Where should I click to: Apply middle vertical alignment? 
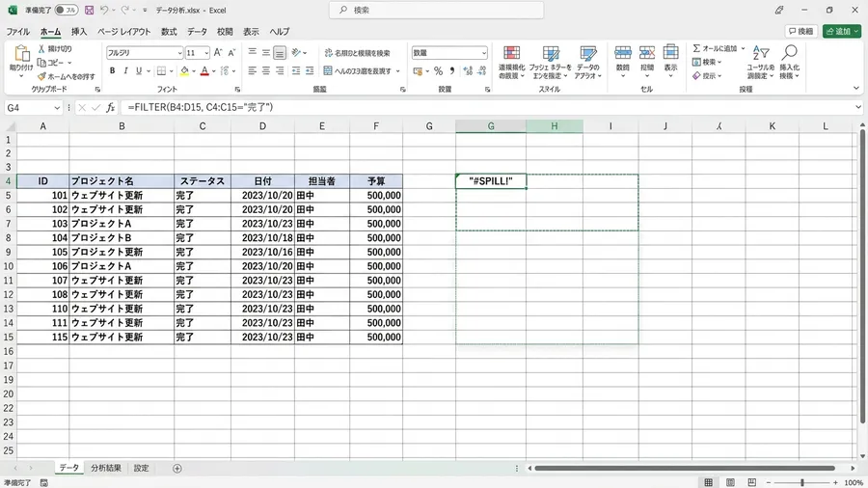(x=266, y=53)
